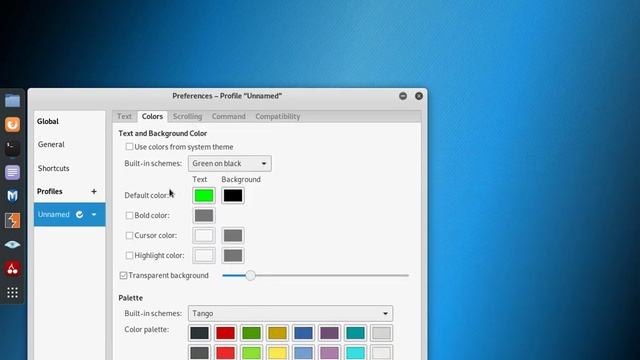Open the purple text editor dock icon
The height and width of the screenshot is (360, 640).
(x=12, y=172)
